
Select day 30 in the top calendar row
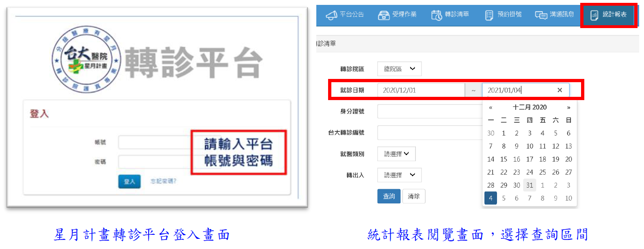tap(491, 133)
